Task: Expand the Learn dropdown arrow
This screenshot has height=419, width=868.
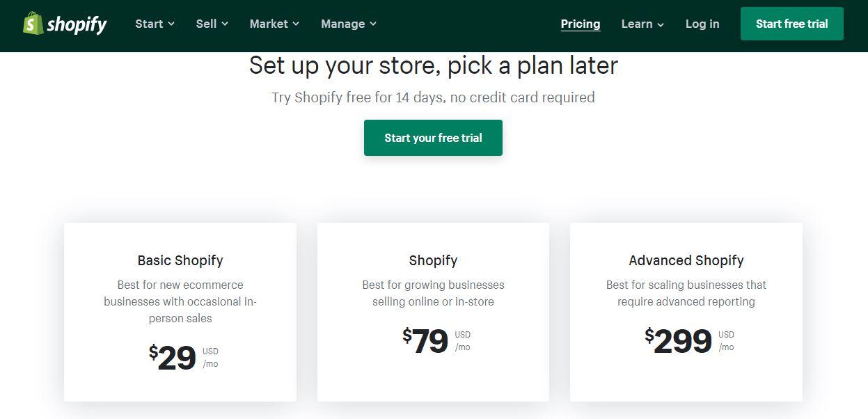Action: pyautogui.click(x=661, y=24)
